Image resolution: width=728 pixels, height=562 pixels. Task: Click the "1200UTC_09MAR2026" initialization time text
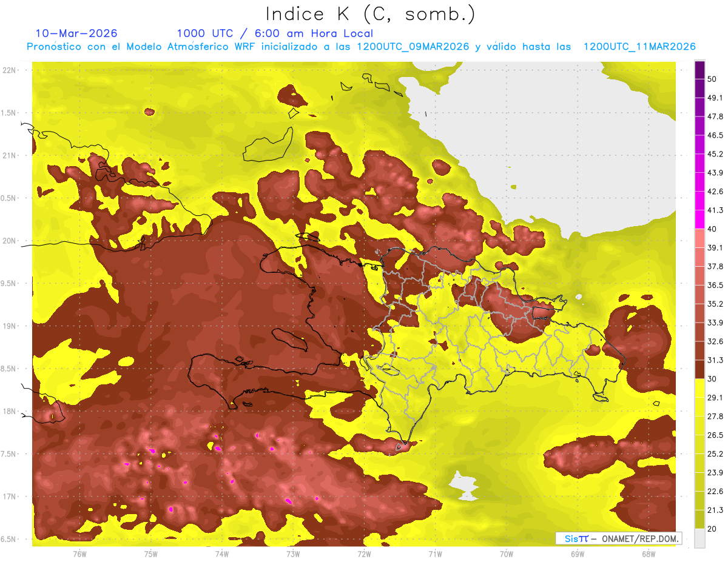tap(414, 47)
